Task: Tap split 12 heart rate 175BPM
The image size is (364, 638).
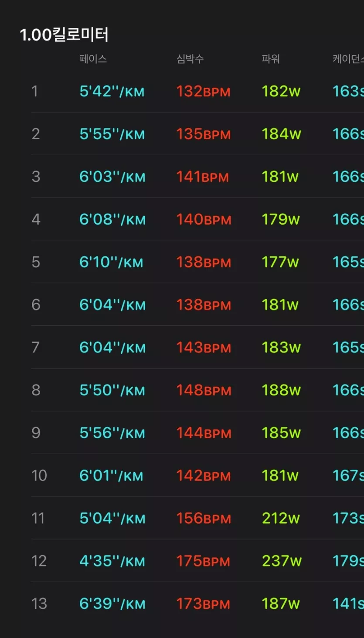Action: point(203,561)
